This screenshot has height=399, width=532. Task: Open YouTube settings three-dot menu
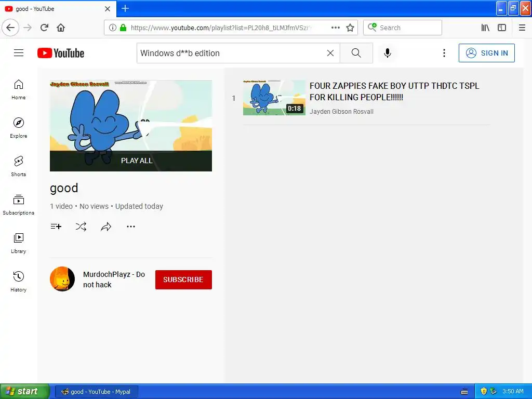[x=444, y=53]
